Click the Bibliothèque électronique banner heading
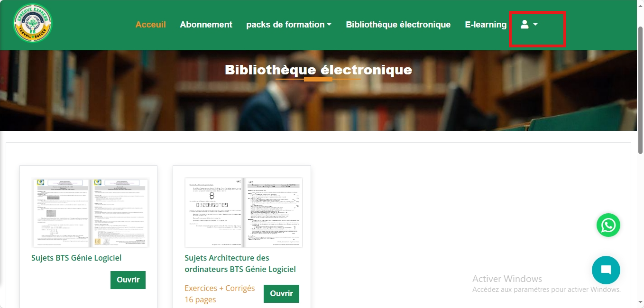Viewport: 644px width, 308px height. pos(318,70)
